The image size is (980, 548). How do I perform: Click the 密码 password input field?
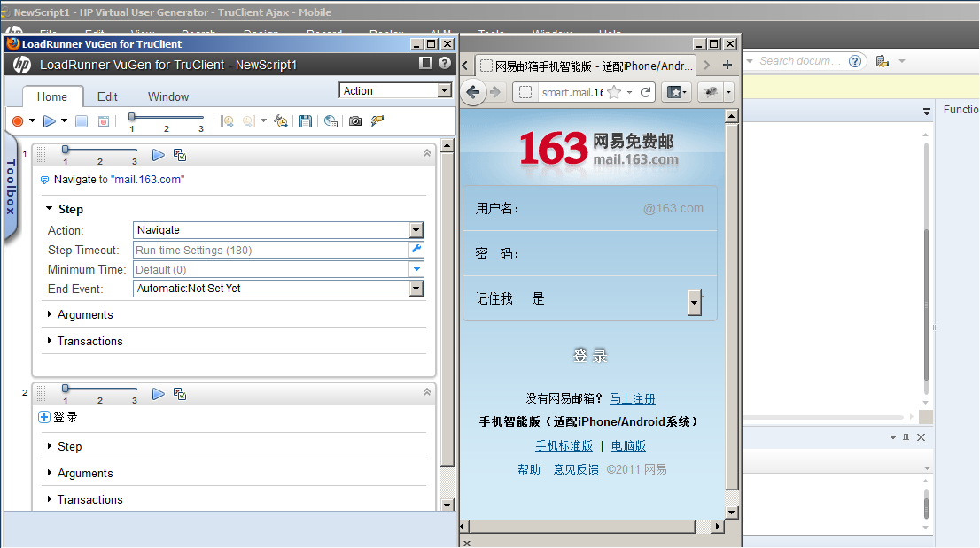589,253
